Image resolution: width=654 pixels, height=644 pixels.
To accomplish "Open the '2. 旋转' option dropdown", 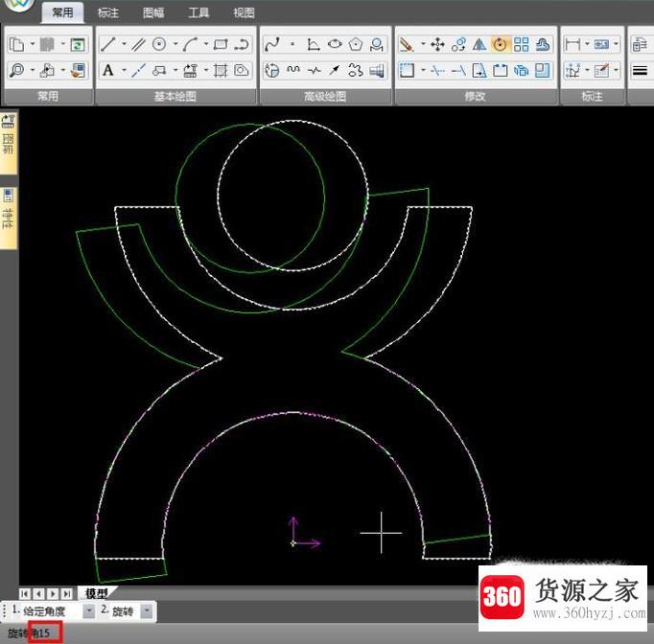I will point(147,611).
